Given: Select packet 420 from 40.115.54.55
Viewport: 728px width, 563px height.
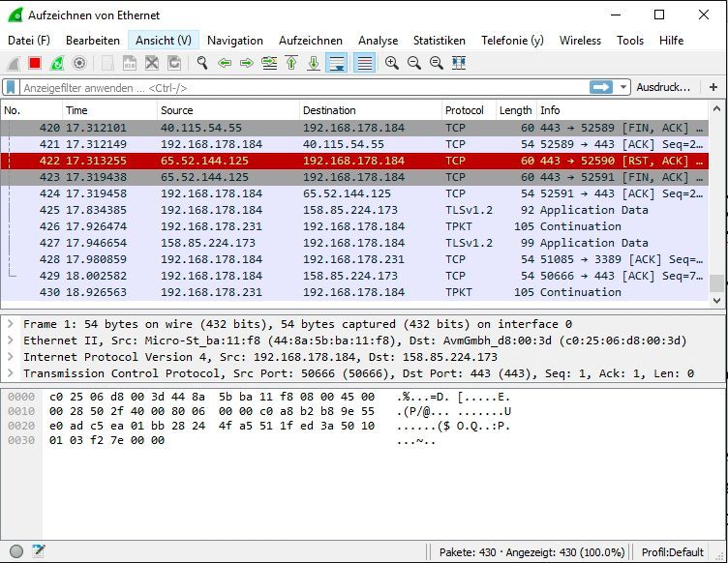Looking at the screenshot, I should point(354,128).
